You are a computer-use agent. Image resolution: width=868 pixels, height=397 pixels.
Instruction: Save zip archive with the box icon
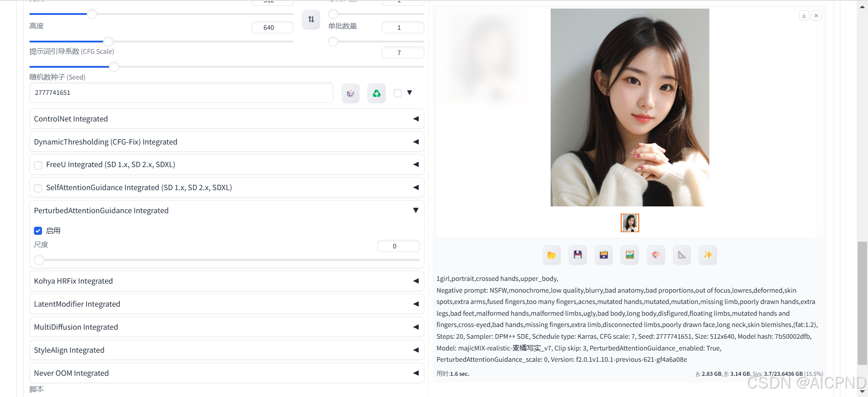pos(604,255)
